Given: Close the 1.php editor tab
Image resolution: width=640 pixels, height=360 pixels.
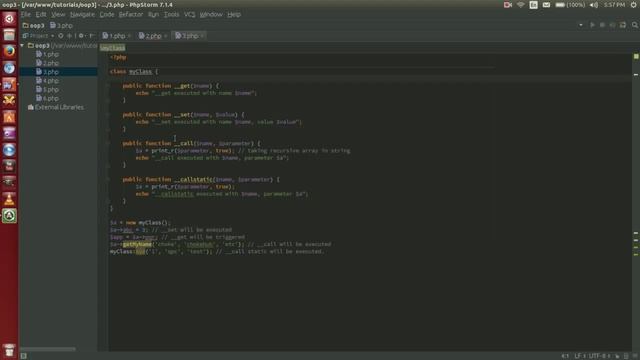Looking at the screenshot, I should [x=129, y=36].
